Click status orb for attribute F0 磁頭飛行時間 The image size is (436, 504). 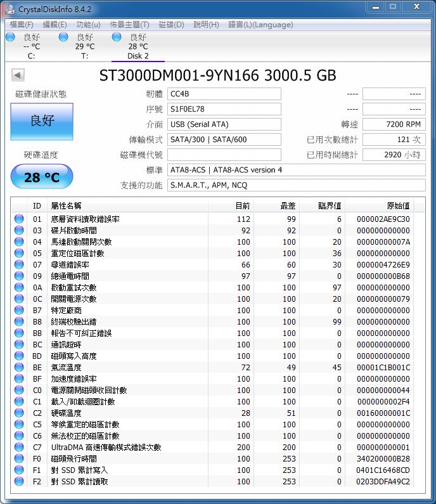(19, 459)
